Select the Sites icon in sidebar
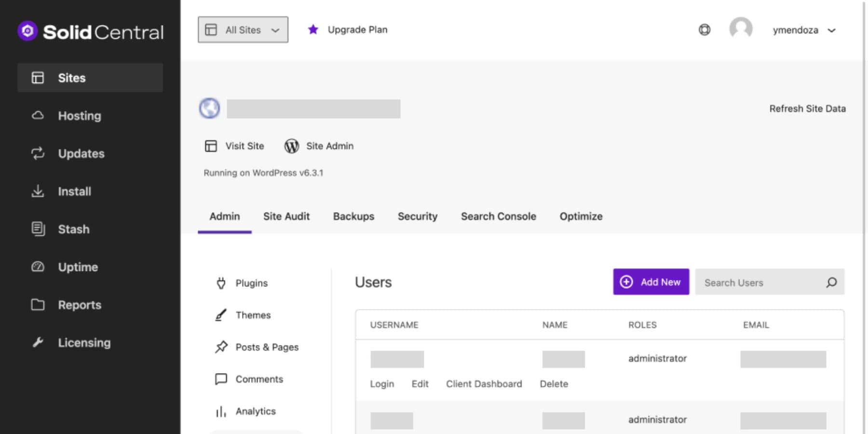Image resolution: width=868 pixels, height=434 pixels. point(38,78)
